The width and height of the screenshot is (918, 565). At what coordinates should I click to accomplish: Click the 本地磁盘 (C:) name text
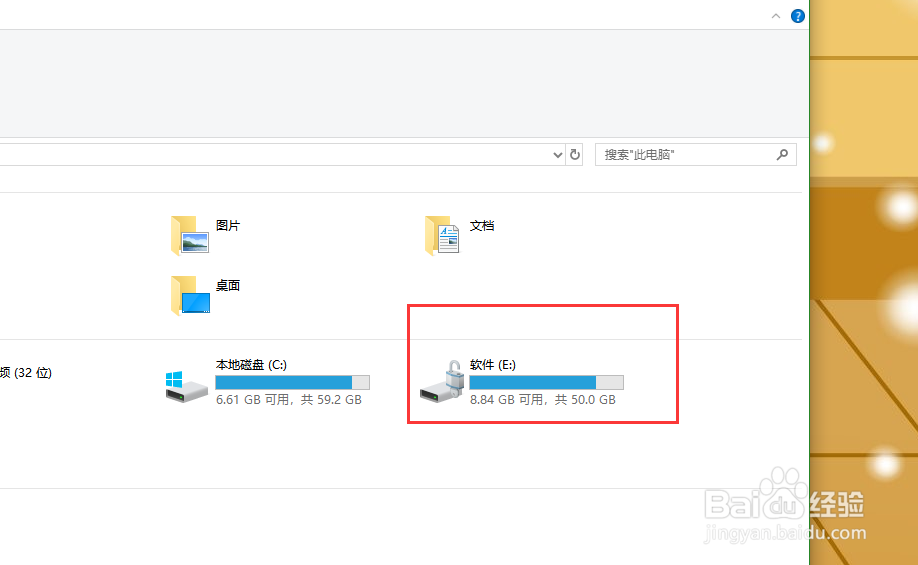251,365
